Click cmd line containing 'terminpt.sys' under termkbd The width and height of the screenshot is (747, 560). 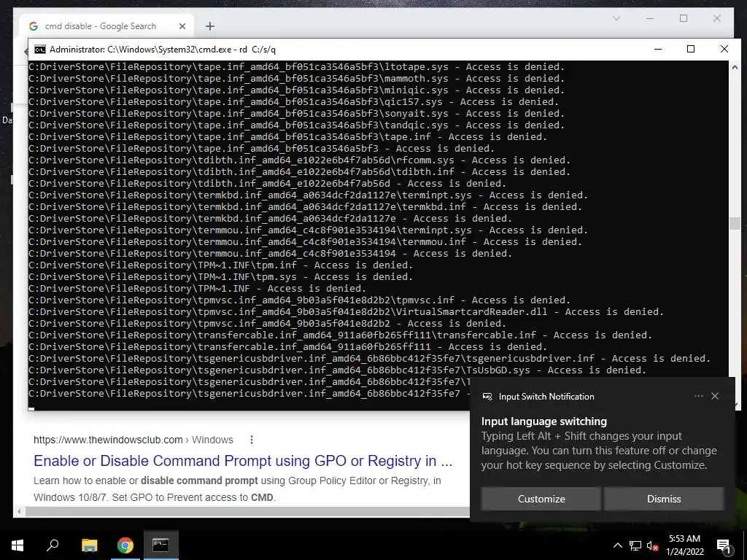pos(309,195)
